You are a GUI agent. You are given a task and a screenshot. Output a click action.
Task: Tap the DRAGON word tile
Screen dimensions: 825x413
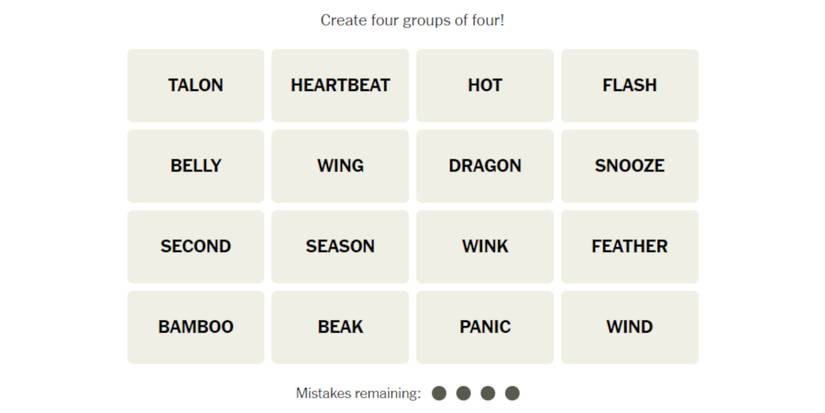point(485,166)
